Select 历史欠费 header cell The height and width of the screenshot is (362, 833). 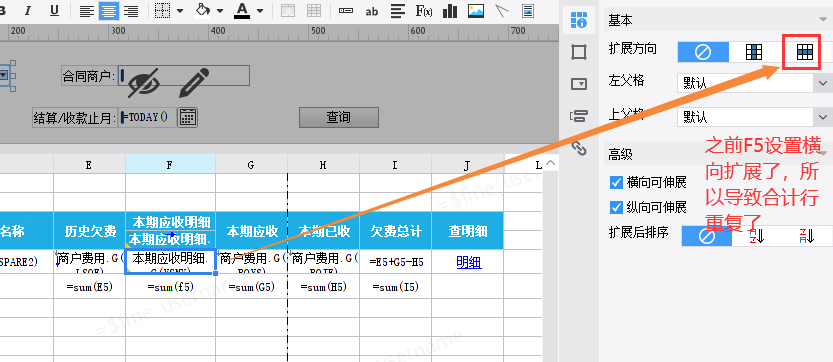coord(89,231)
